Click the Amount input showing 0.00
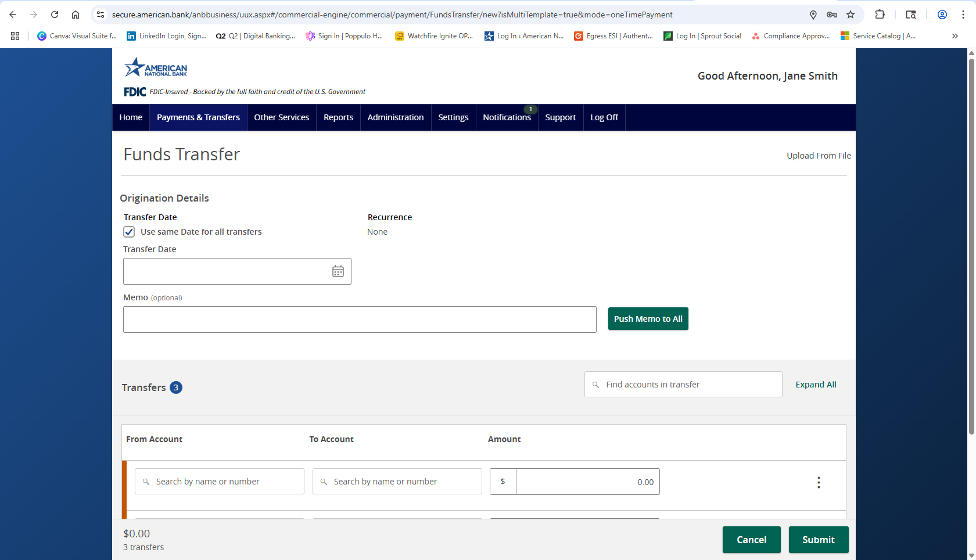 [x=587, y=481]
